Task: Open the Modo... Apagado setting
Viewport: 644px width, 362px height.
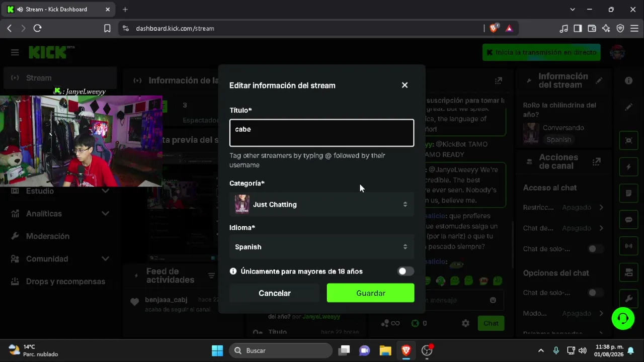Action: (563, 313)
